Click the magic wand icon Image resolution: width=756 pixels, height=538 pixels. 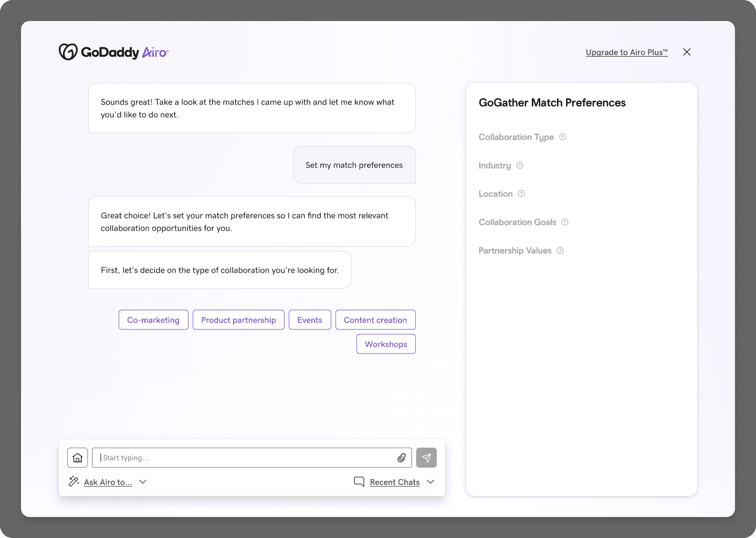74,481
